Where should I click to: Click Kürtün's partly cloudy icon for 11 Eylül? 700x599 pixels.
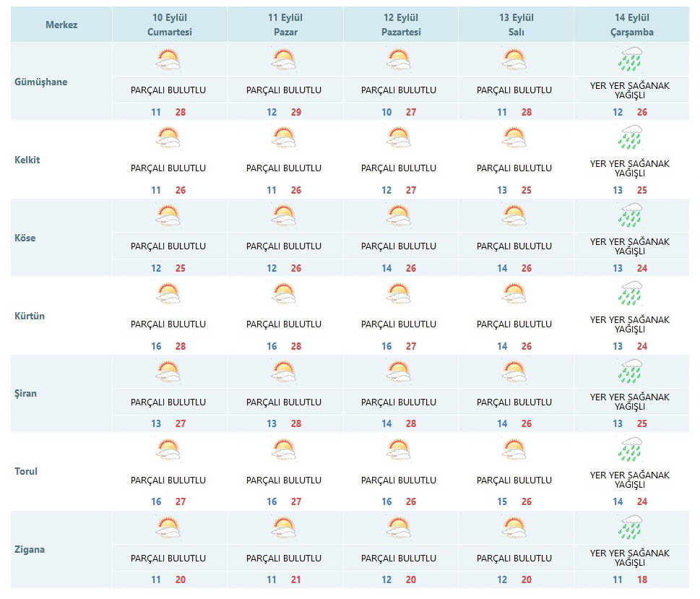[284, 293]
